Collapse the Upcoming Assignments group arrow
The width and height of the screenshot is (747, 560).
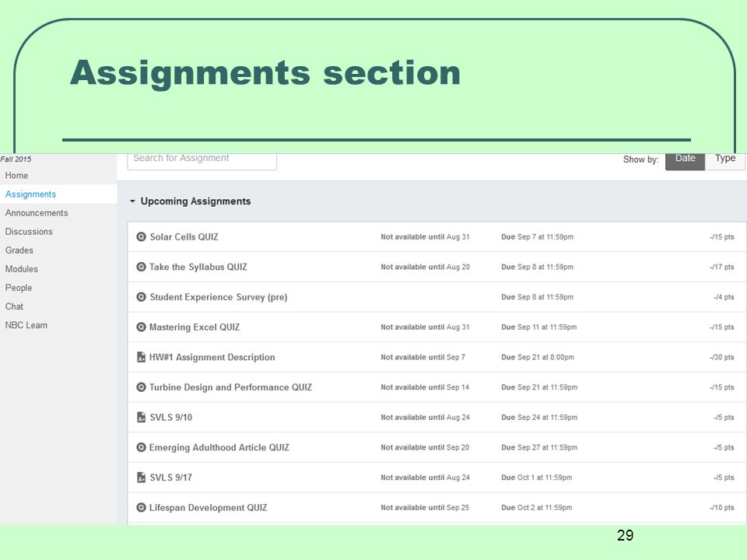point(132,201)
